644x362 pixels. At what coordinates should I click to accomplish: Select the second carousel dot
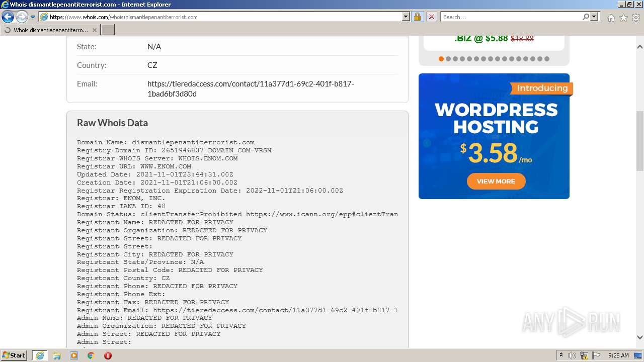(x=448, y=59)
